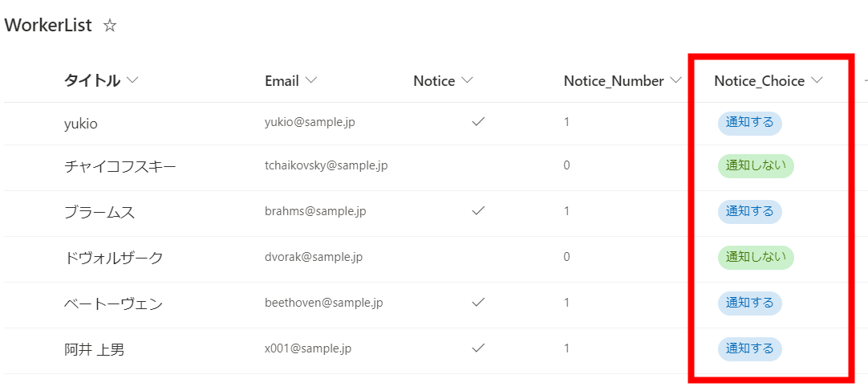The image size is (868, 391).
Task: Click the 通知する pill in yukio row
Action: click(749, 123)
